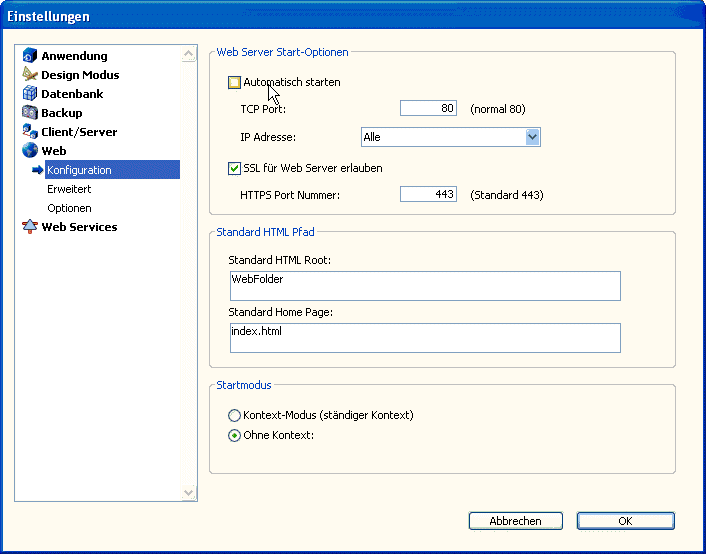Uncheck SSL für Web Server erlauben
This screenshot has height=554, width=706.
(x=234, y=168)
